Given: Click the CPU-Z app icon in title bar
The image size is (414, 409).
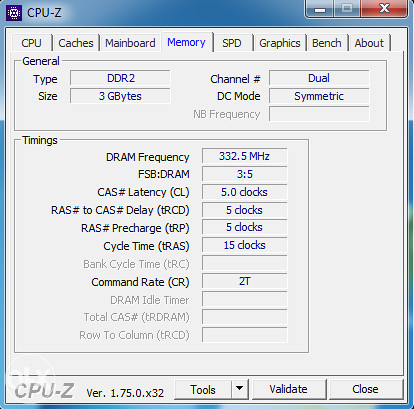Looking at the screenshot, I should point(14,13).
